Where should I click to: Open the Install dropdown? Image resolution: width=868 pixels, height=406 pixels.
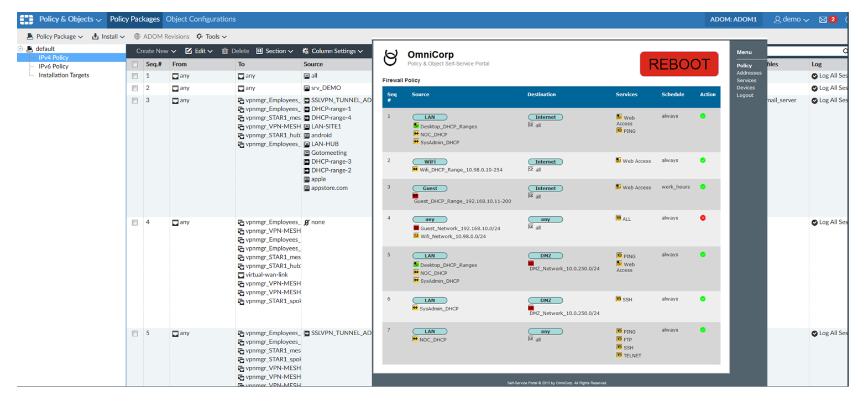pyautogui.click(x=108, y=37)
